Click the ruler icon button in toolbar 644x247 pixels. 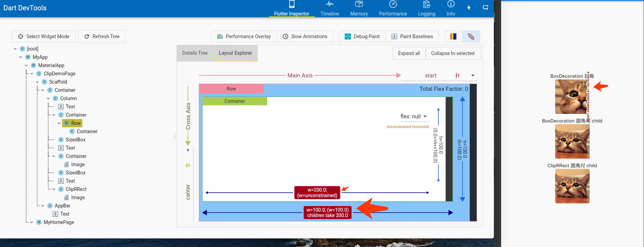tap(471, 36)
